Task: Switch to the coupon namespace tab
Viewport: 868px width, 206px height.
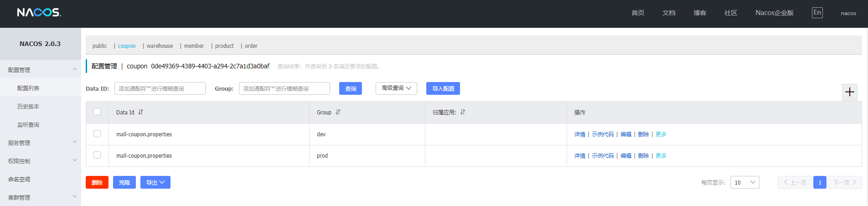Action: click(x=127, y=46)
